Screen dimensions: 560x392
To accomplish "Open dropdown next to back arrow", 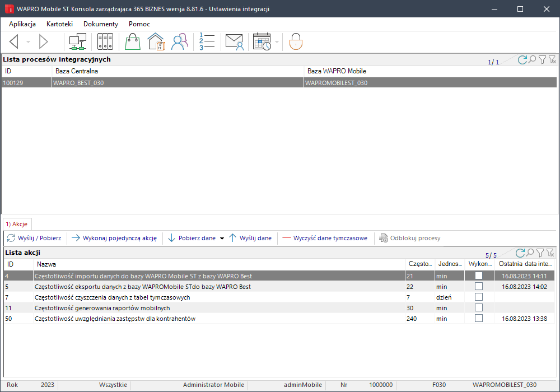I will pyautogui.click(x=28, y=42).
